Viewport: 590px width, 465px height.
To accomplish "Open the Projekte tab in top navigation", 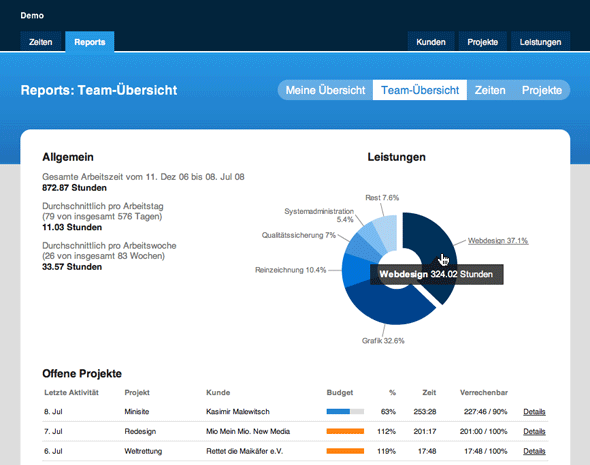I will tap(482, 41).
